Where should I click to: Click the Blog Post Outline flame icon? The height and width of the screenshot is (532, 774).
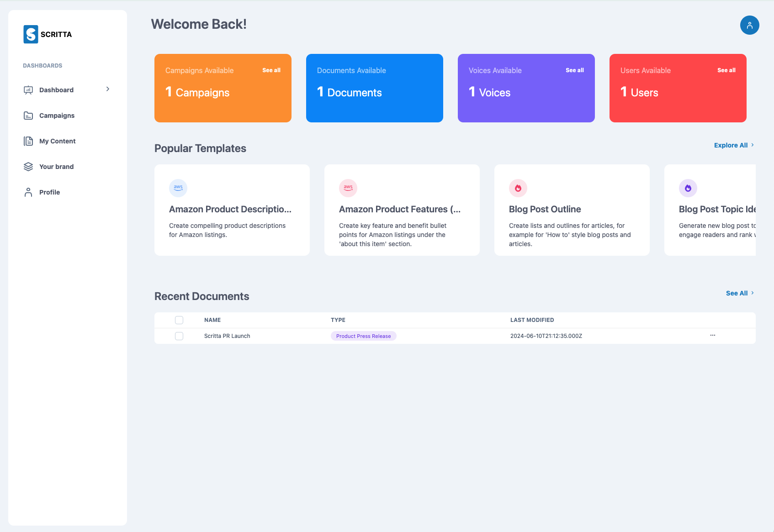518,188
